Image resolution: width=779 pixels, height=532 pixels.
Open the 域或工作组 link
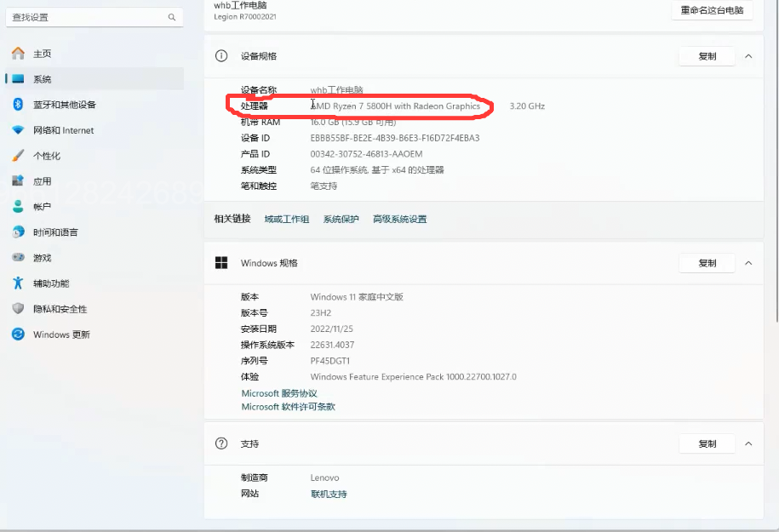tap(287, 219)
